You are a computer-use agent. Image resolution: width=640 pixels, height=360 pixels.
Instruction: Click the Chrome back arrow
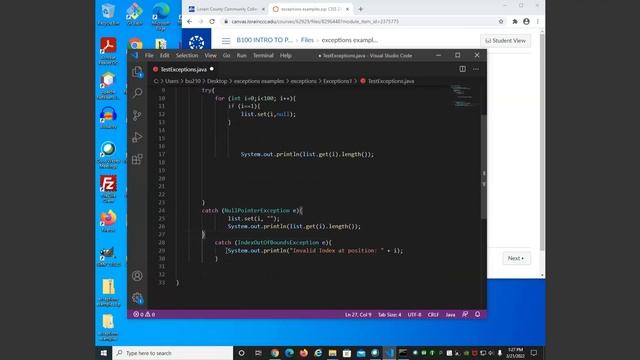click(x=189, y=21)
